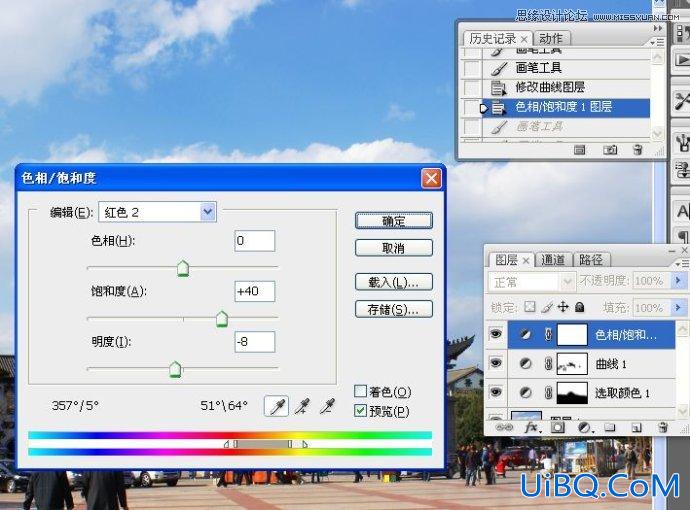Click the 确定 button

pos(394,221)
